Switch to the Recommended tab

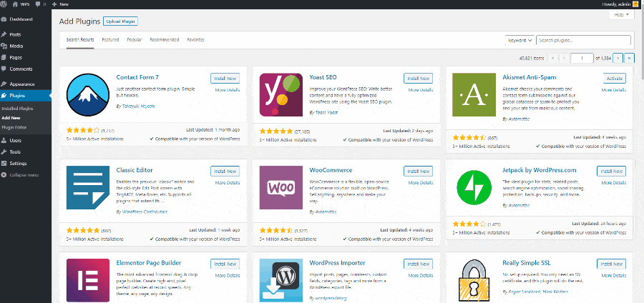point(165,40)
